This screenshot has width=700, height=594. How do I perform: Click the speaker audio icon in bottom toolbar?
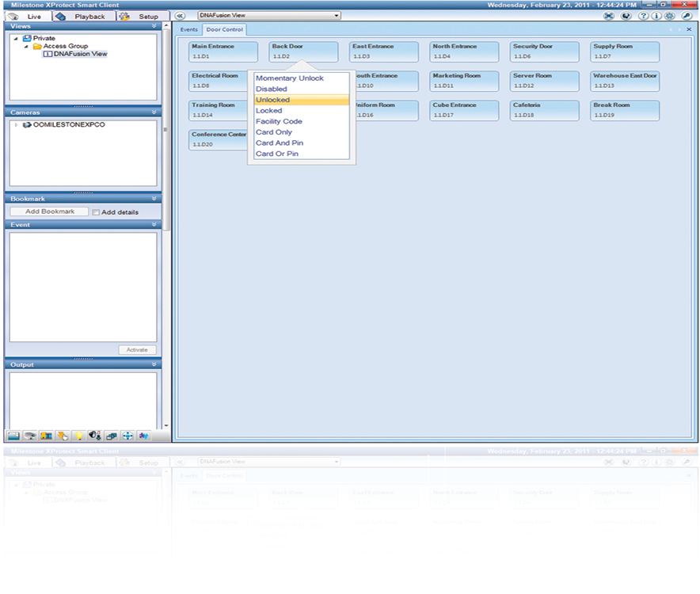(93, 435)
